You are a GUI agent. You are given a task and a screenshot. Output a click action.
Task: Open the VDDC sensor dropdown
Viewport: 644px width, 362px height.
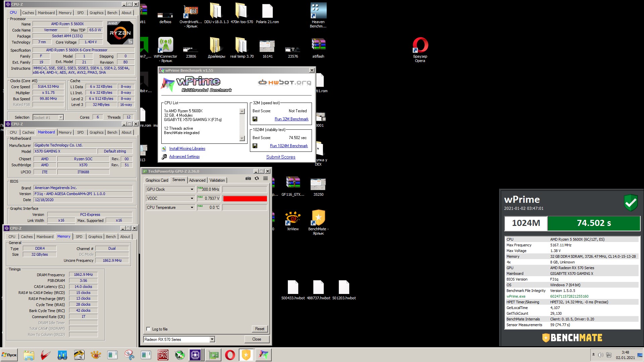pos(192,198)
